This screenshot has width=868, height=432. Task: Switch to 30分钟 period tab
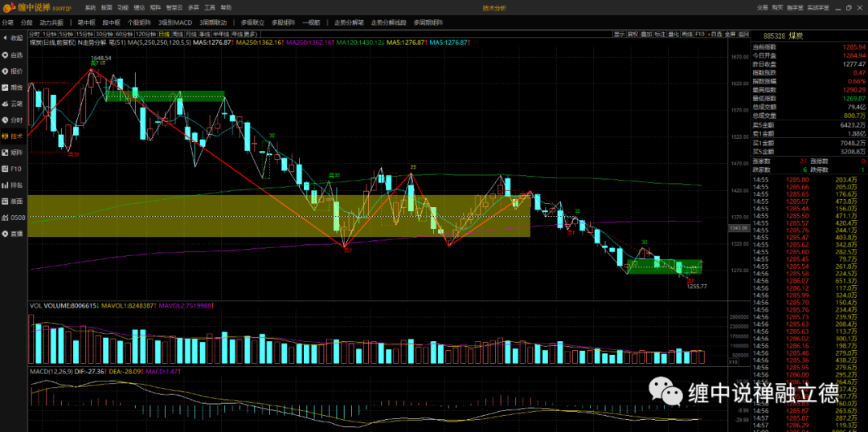point(104,35)
